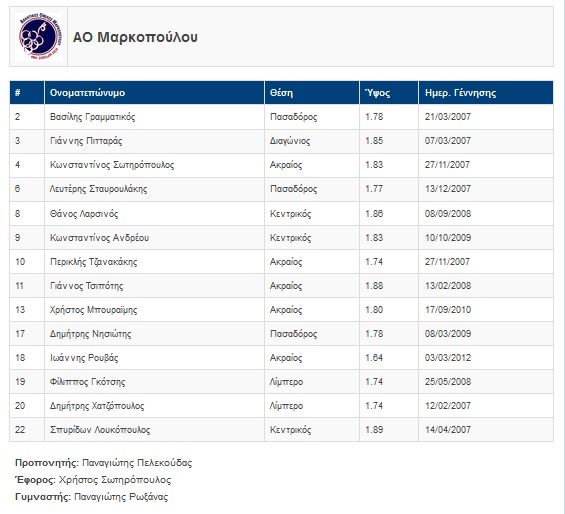
Task: Click birth date 08/03/2009
Action: tap(448, 334)
